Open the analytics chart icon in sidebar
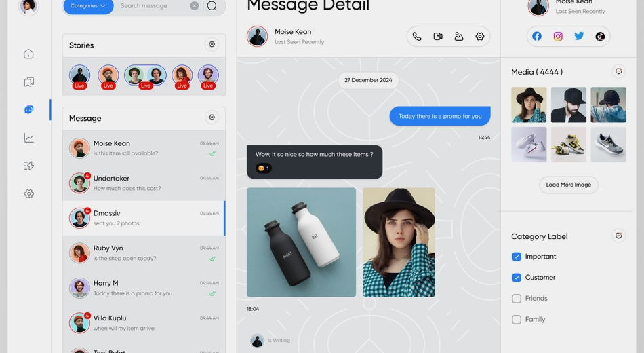 (28, 138)
